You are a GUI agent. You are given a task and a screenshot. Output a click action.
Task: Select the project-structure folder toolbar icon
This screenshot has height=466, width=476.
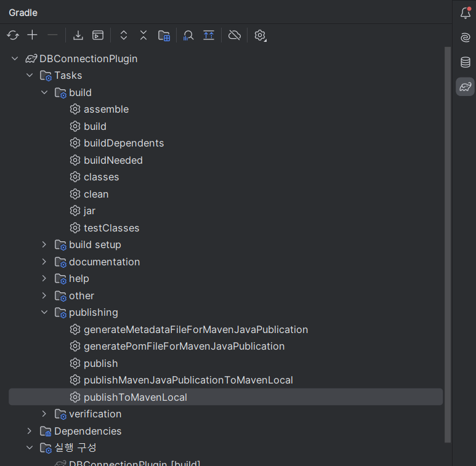point(164,35)
